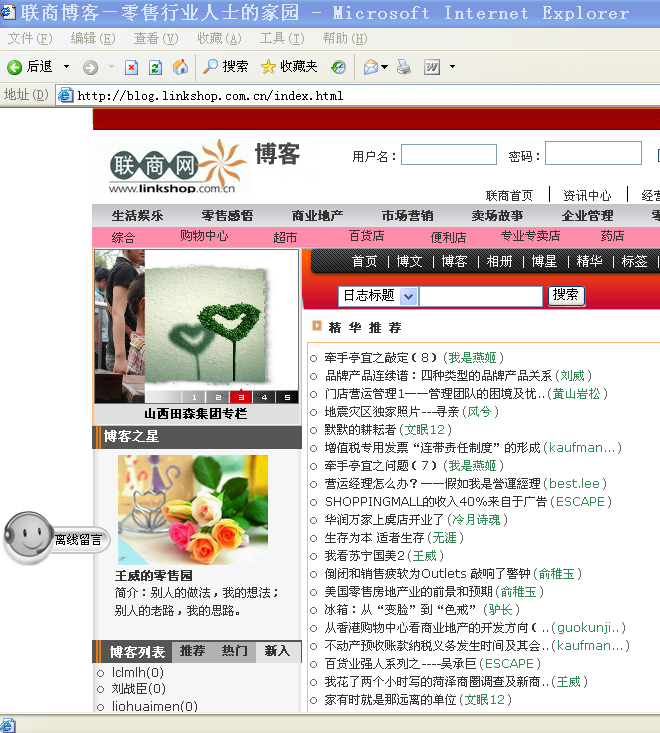This screenshot has width=660, height=733.
Task: Click the Stop loading icon
Action: [131, 67]
